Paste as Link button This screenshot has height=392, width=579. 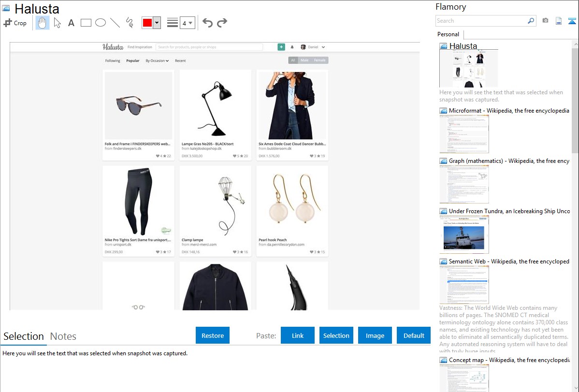point(298,335)
